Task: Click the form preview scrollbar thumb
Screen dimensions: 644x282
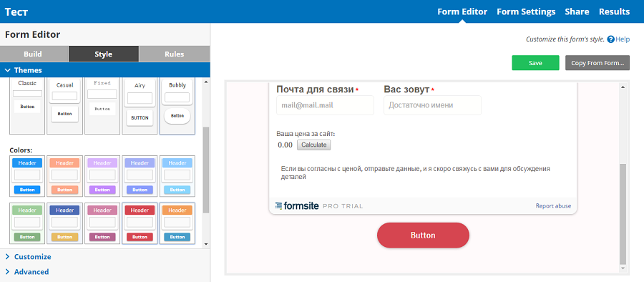Action: tap(623, 214)
